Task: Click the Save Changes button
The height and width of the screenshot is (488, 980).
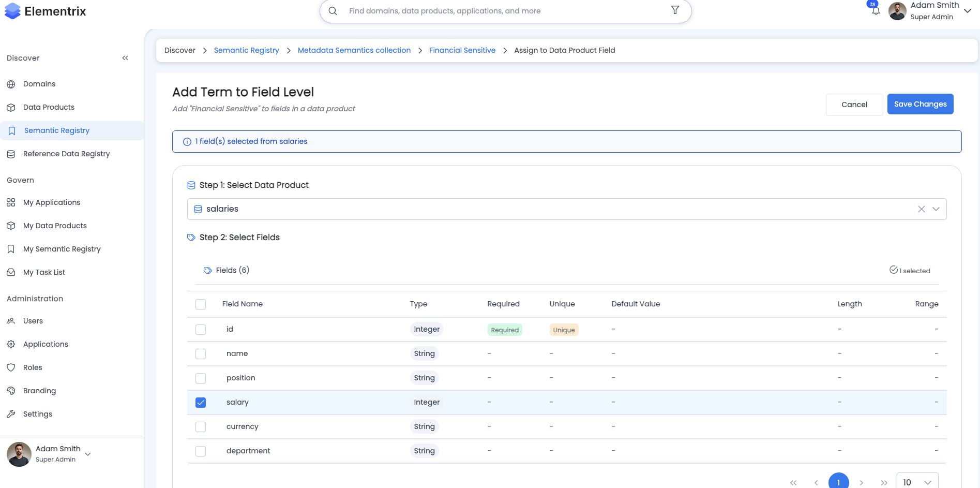Action: (920, 104)
